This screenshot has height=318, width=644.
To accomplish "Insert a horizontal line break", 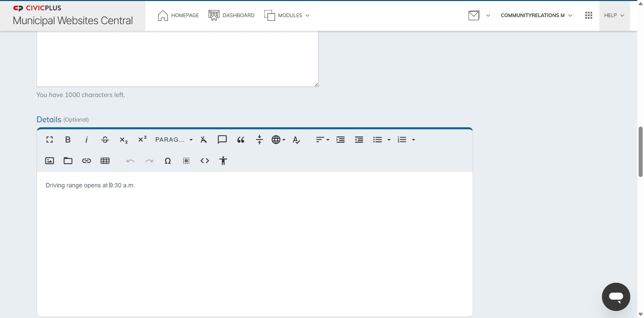I will (x=259, y=140).
